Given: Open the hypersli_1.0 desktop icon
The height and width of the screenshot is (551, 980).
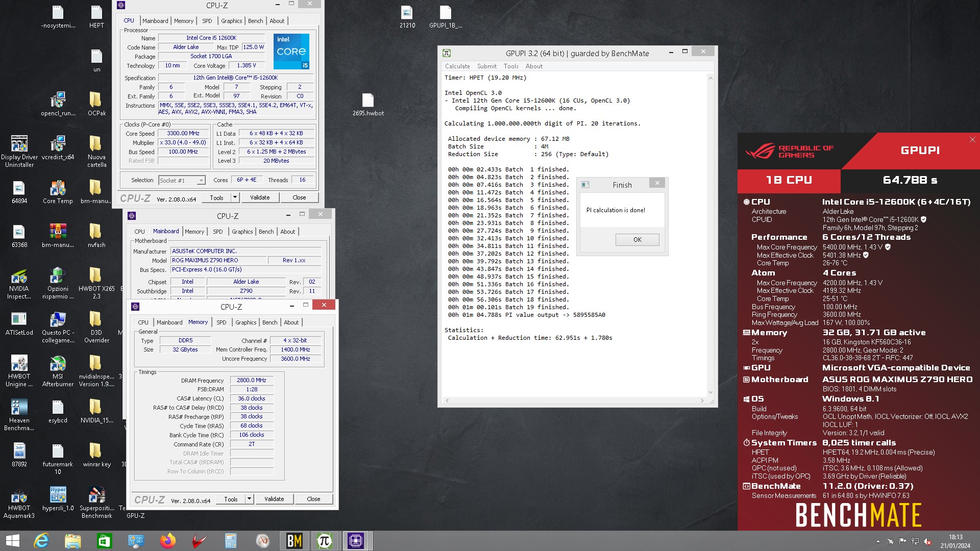Looking at the screenshot, I should tap(58, 499).
